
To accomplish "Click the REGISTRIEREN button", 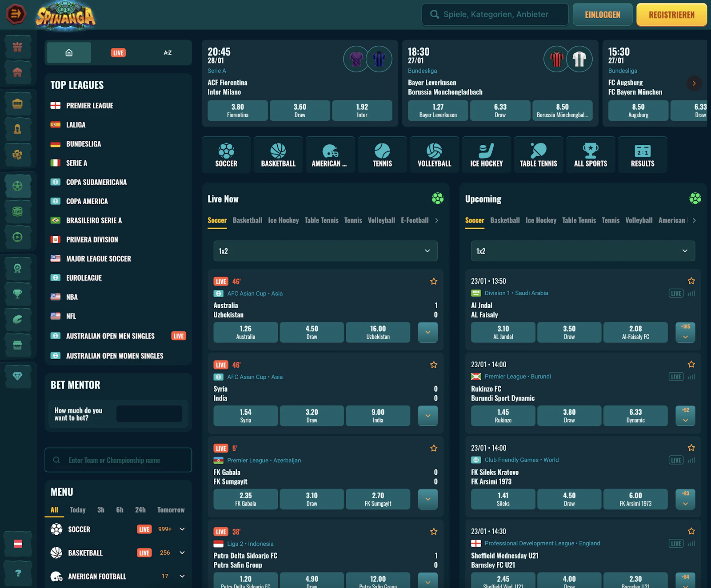I will pos(671,14).
